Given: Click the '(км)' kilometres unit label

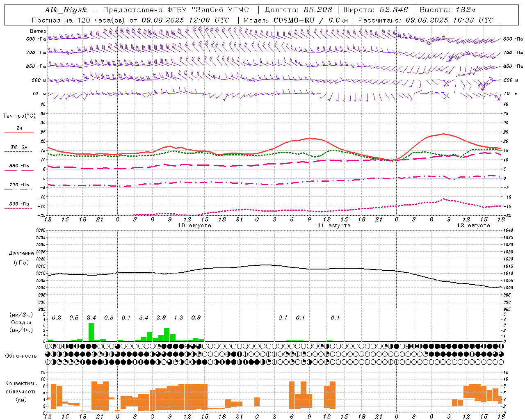Looking at the screenshot, I should 21,399.
